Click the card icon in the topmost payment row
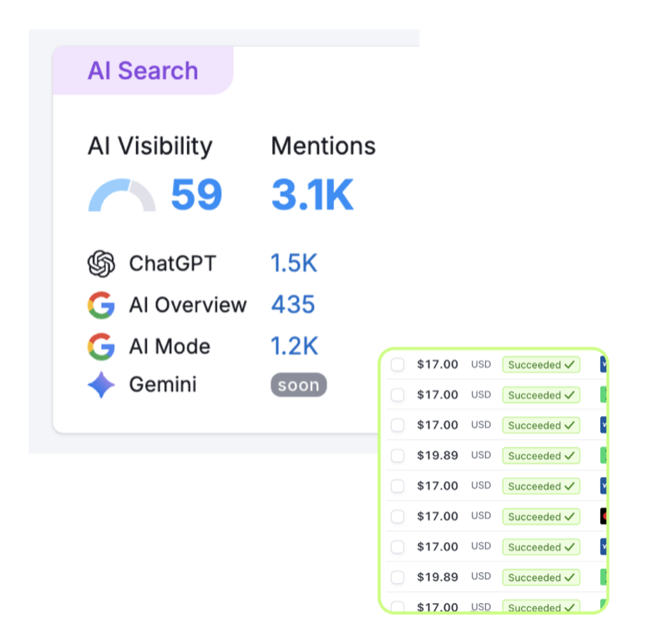 click(x=603, y=364)
